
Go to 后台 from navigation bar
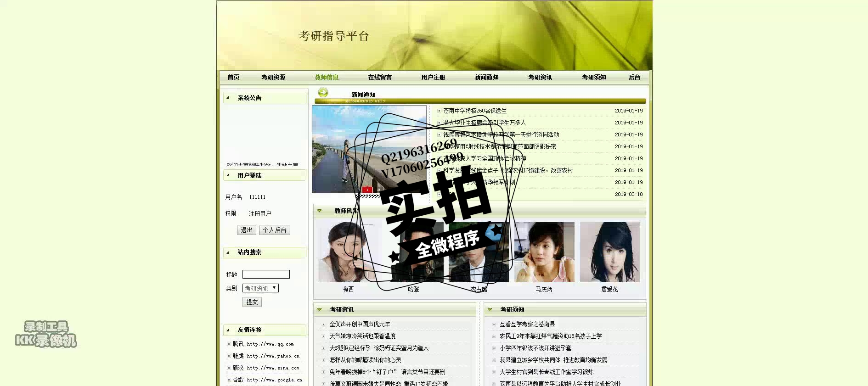[634, 77]
